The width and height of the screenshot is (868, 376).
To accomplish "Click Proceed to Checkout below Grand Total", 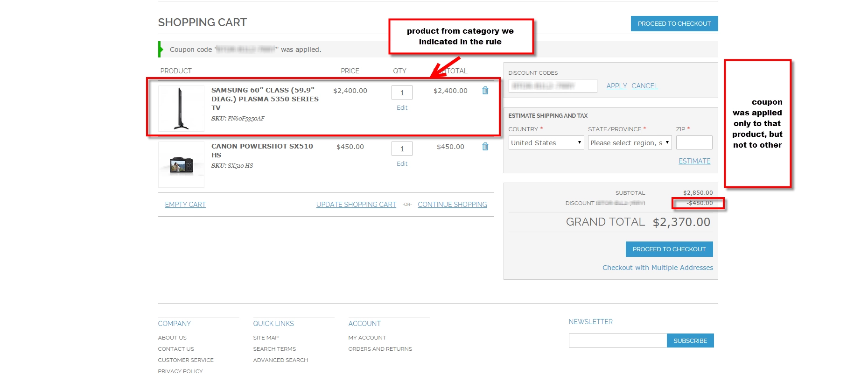I will [669, 249].
